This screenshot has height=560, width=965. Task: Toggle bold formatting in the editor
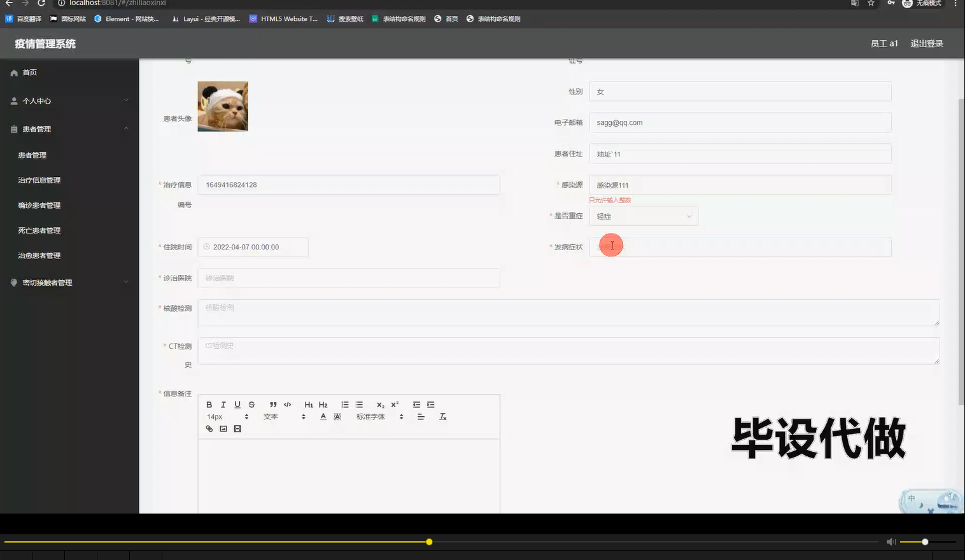pyautogui.click(x=209, y=404)
